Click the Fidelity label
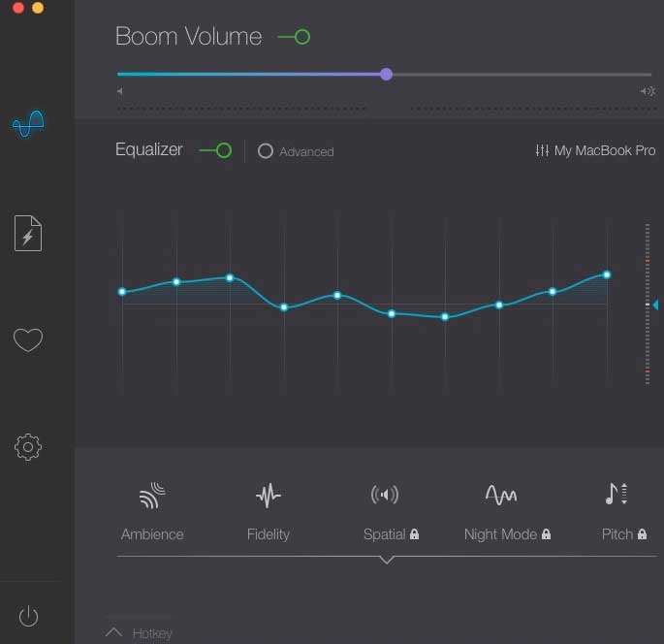The width and height of the screenshot is (664, 644). [269, 534]
